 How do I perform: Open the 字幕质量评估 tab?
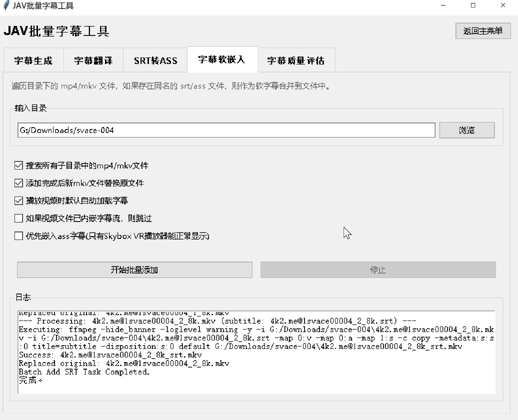296,60
